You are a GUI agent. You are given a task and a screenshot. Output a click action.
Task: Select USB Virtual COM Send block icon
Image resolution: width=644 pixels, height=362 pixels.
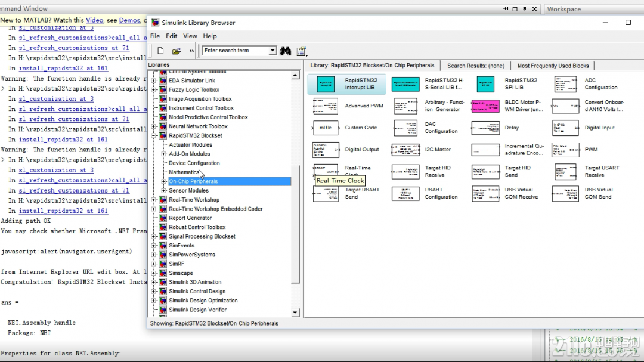click(565, 194)
